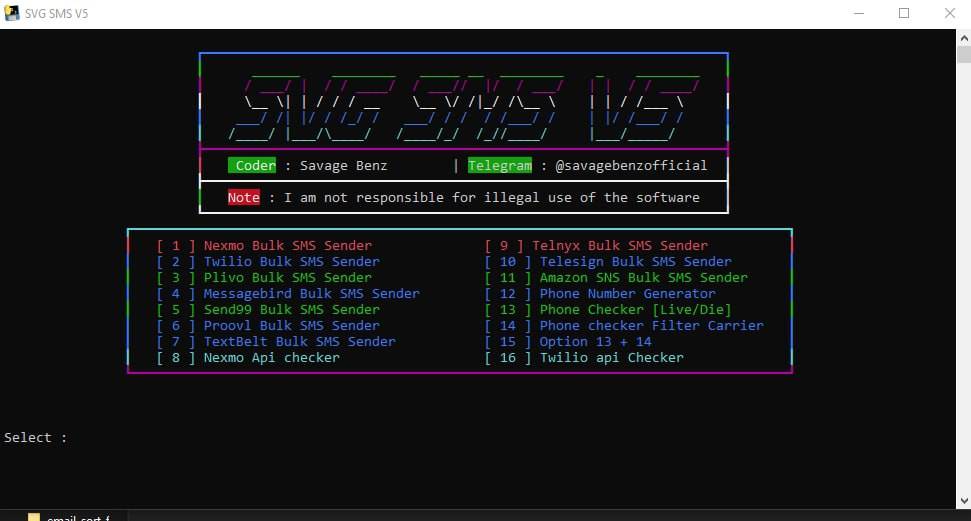Select option 5 Send99 Bulk SMS Sender
The height and width of the screenshot is (521, 971).
tap(268, 310)
